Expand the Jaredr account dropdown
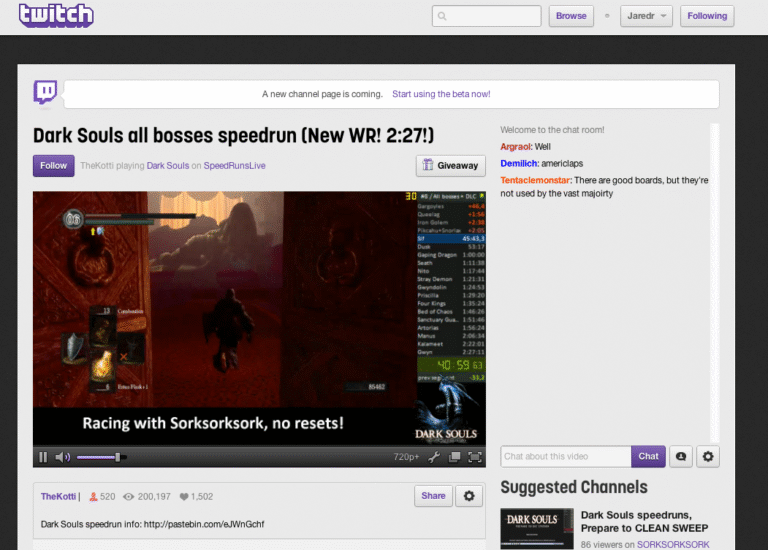This screenshot has width=768, height=550. [646, 16]
